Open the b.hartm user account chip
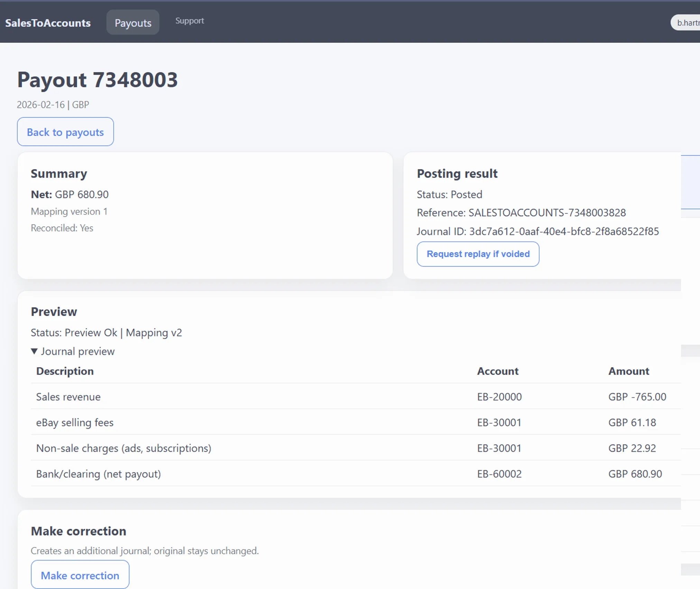Image resolution: width=700 pixels, height=589 pixels. (688, 22)
